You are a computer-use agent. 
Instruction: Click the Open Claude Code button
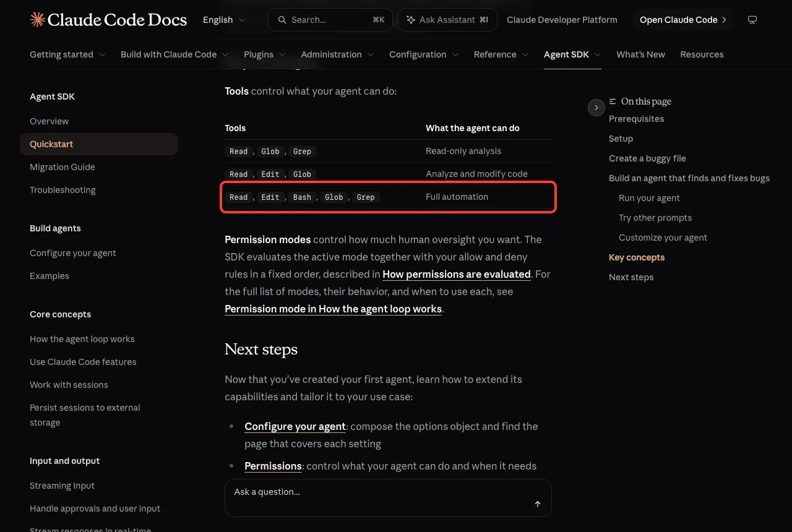[683, 20]
